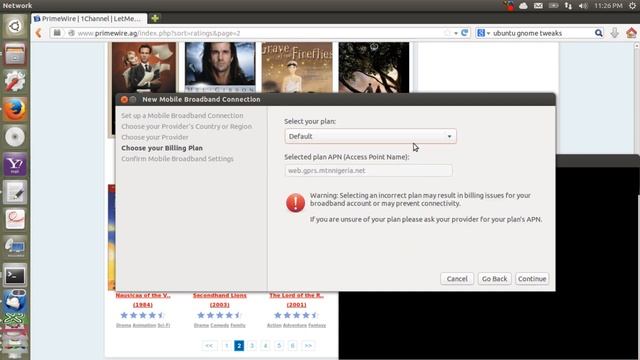
Task: Select the PrimeWire browser tab
Action: (x=89, y=19)
